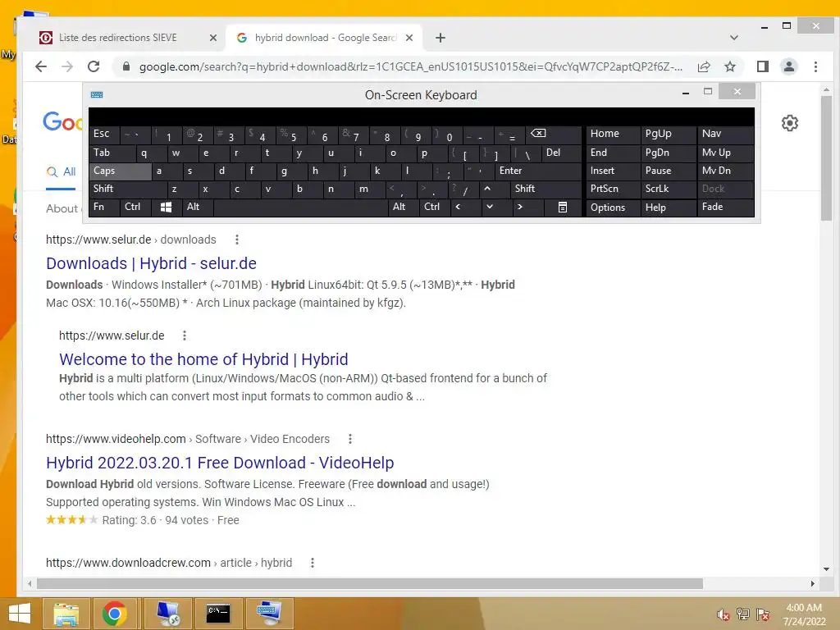This screenshot has width=840, height=630.
Task: Open File Explorer from taskbar
Action: [x=66, y=614]
